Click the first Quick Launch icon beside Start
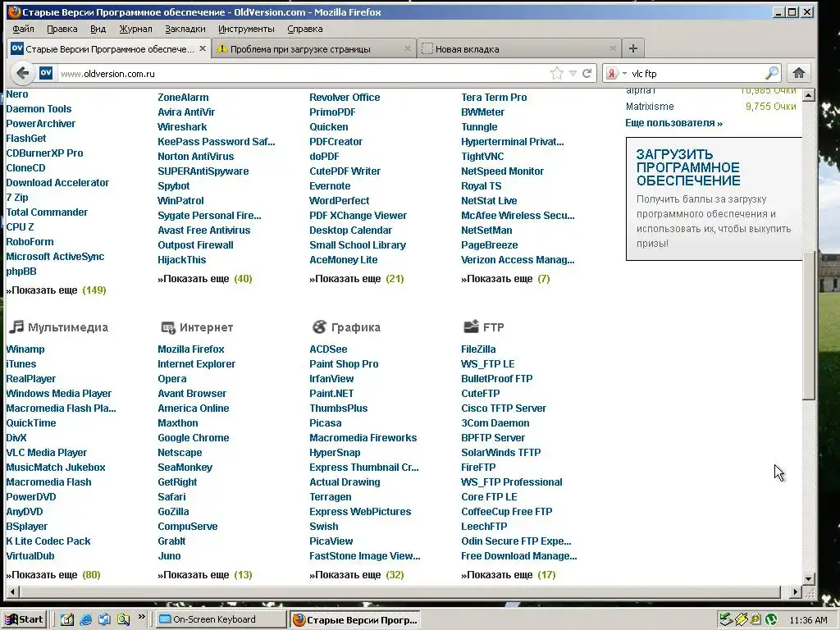This screenshot has height=630, width=840. click(67, 620)
